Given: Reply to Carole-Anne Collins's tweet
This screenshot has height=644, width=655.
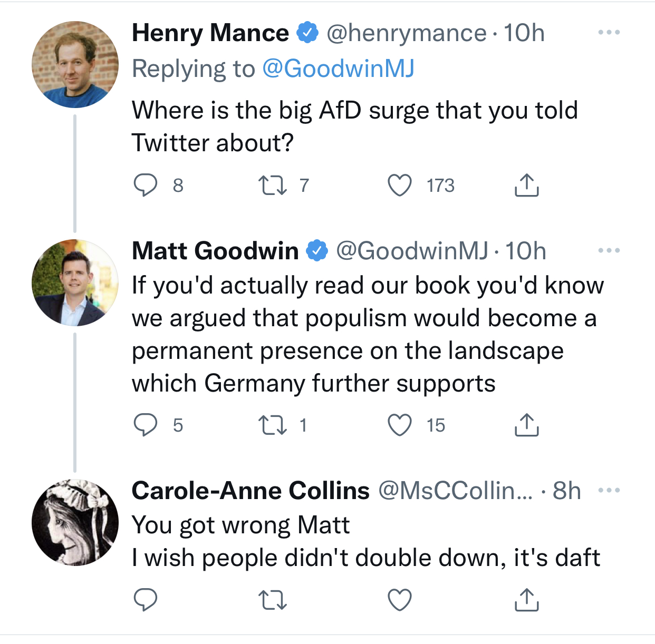Looking at the screenshot, I should [x=145, y=600].
